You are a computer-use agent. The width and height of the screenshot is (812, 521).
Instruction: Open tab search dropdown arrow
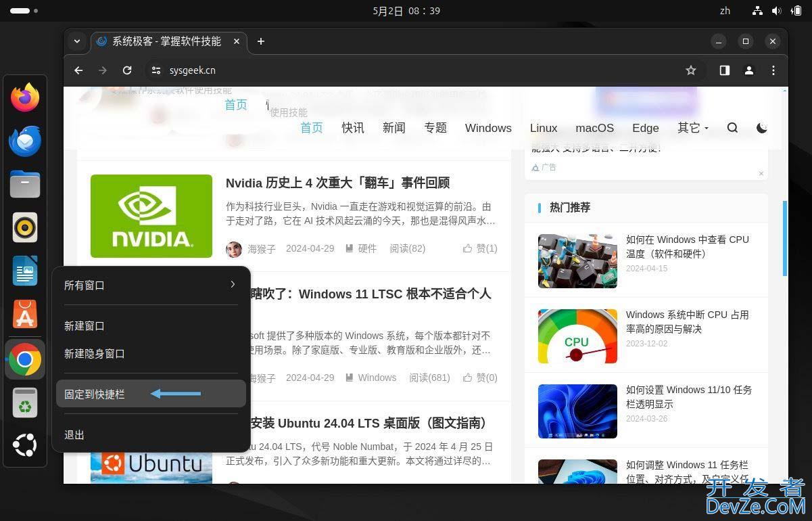(x=77, y=41)
